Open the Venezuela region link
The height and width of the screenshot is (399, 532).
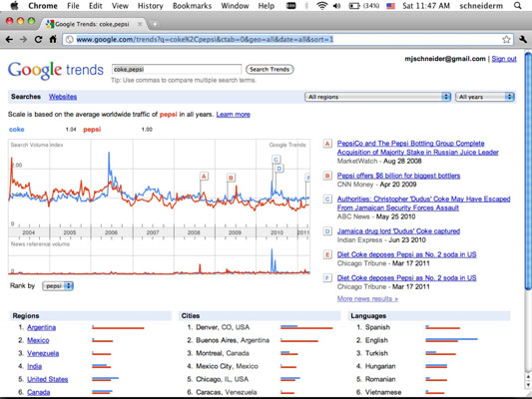pyautogui.click(x=43, y=353)
